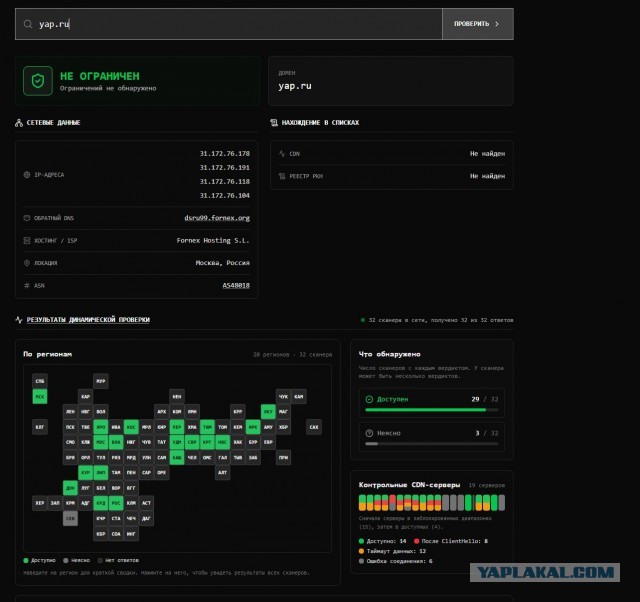Select the КЛГ region tile
640x602 pixels.
[x=40, y=427]
